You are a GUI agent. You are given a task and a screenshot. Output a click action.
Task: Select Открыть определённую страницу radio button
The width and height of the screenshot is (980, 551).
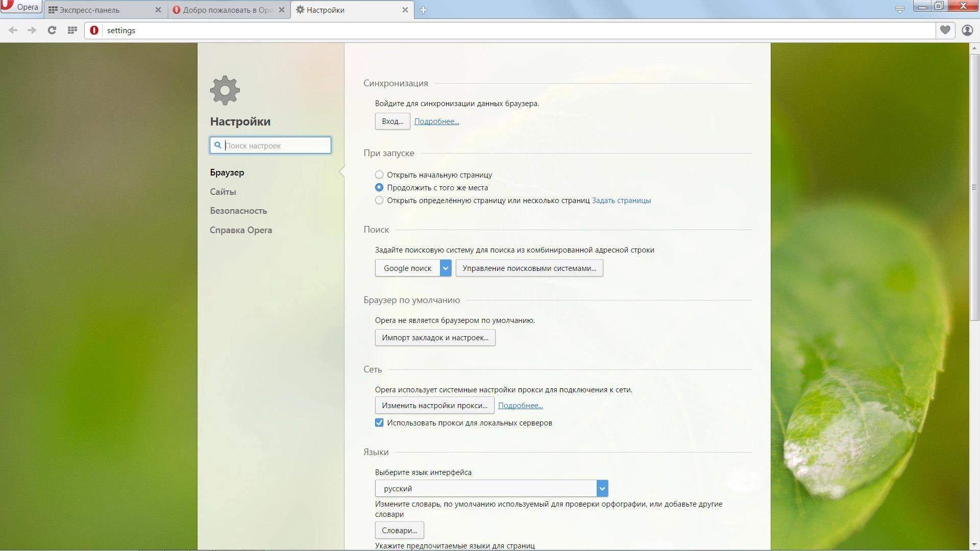click(379, 200)
